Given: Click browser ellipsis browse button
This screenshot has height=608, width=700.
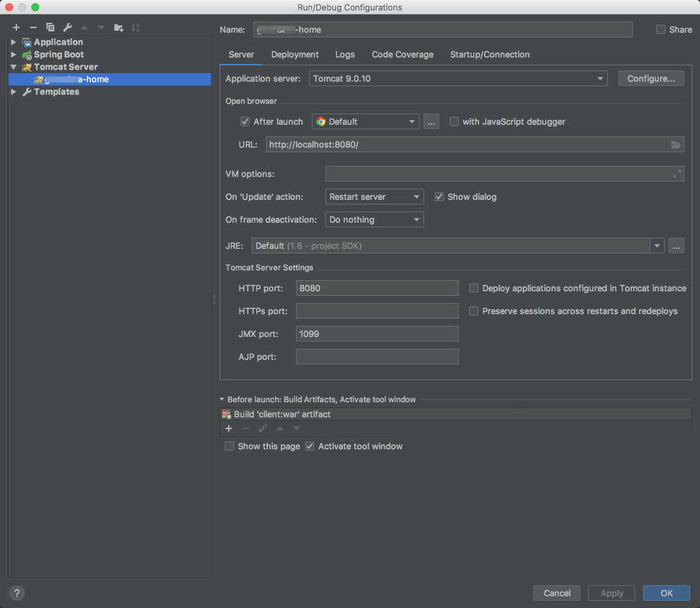Looking at the screenshot, I should click(431, 121).
